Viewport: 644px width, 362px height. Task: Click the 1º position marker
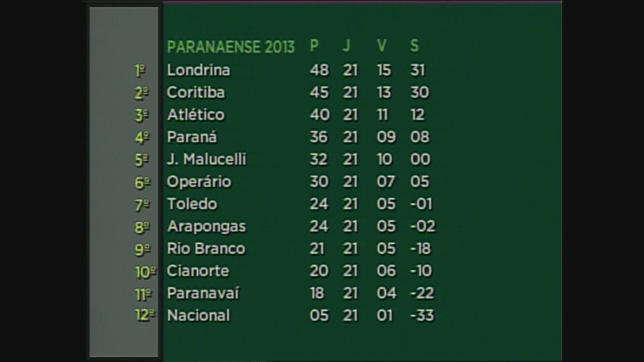pos(140,70)
